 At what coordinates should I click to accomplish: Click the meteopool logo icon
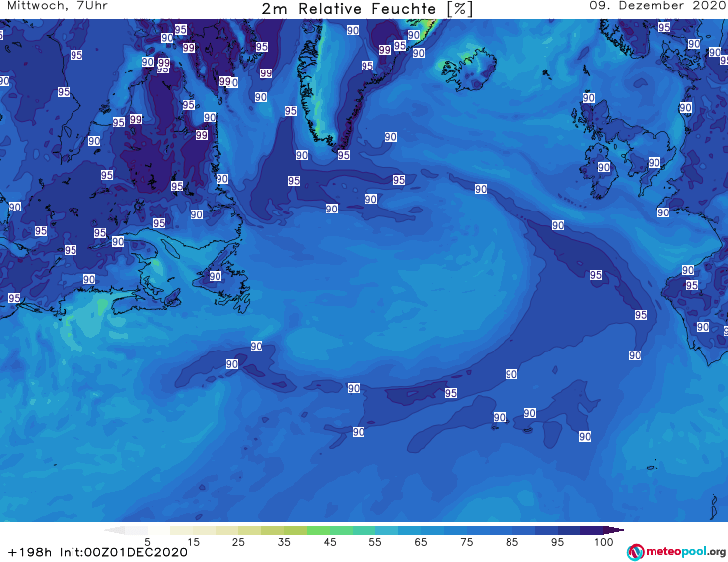click(x=635, y=552)
